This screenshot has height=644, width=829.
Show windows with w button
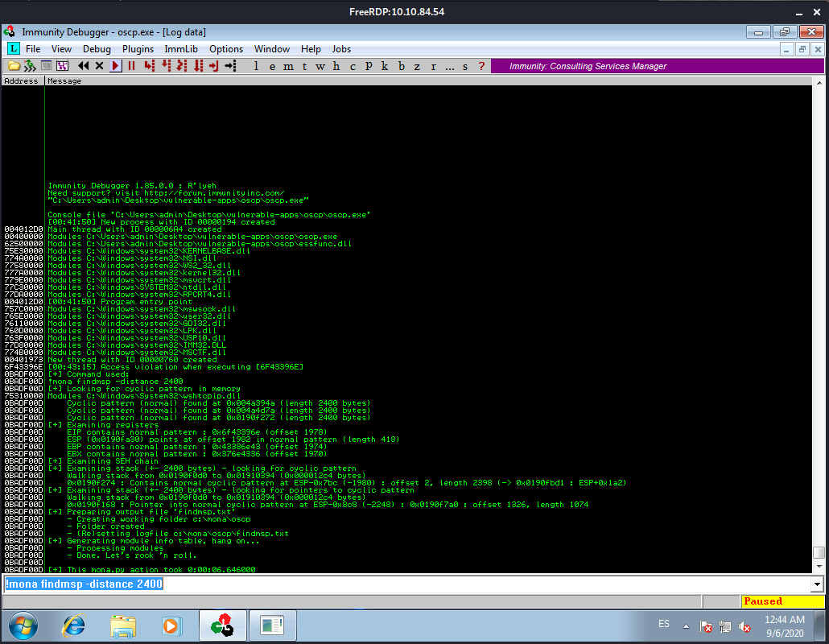click(320, 66)
